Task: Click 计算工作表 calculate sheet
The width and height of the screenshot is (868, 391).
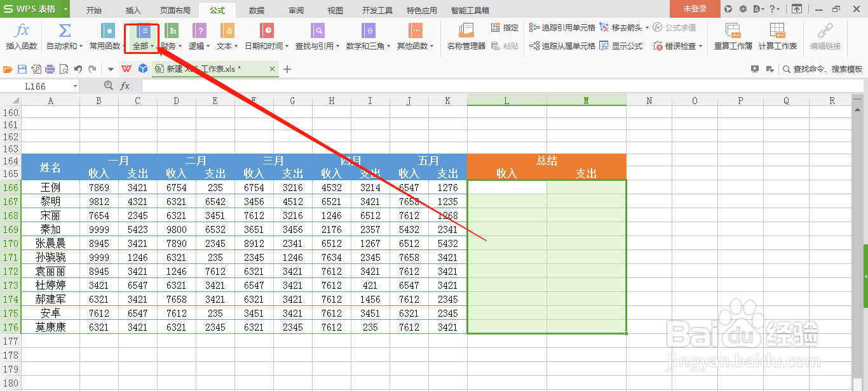Action: [777, 37]
